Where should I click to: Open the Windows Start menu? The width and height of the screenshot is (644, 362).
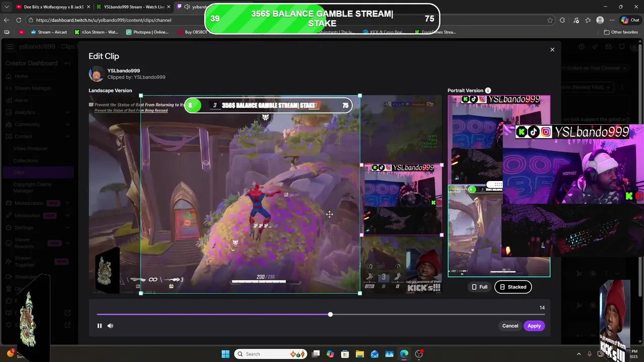point(225,354)
